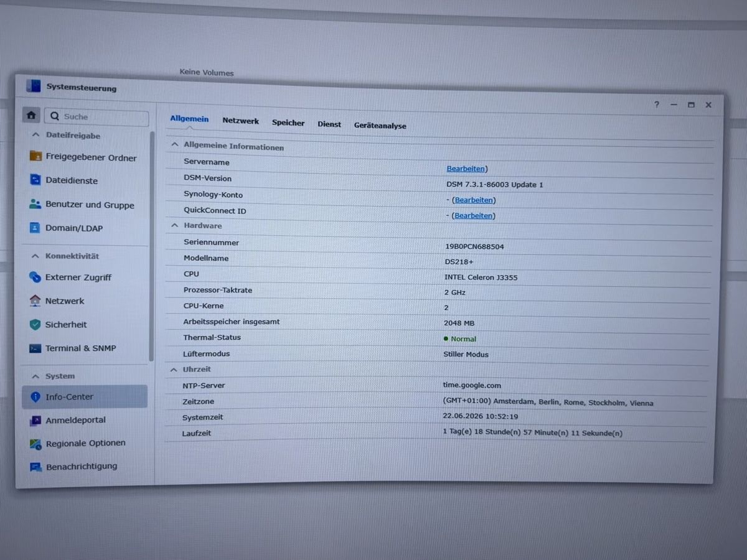Click the Systemsteuerung title bar icon
This screenshot has width=747, height=560.
(33, 86)
